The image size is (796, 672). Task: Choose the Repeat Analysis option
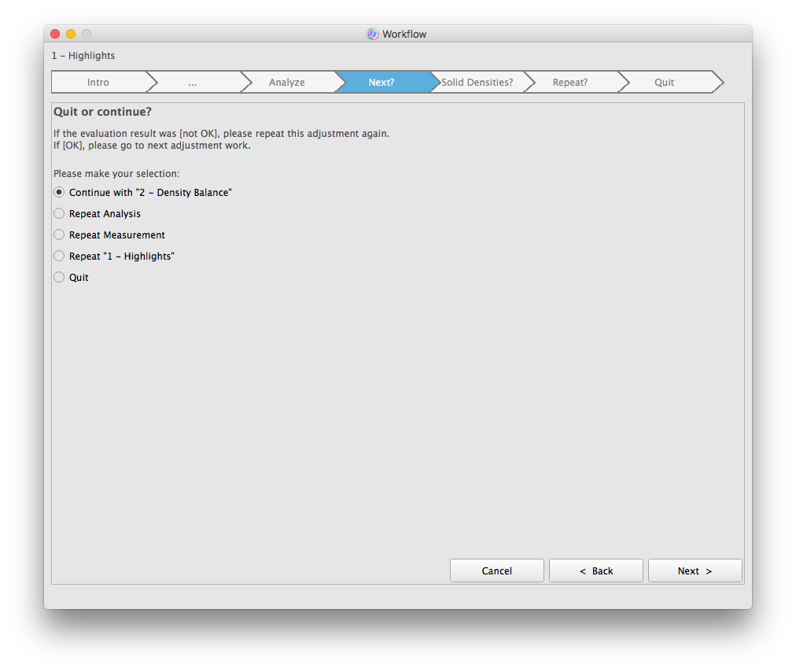point(59,214)
